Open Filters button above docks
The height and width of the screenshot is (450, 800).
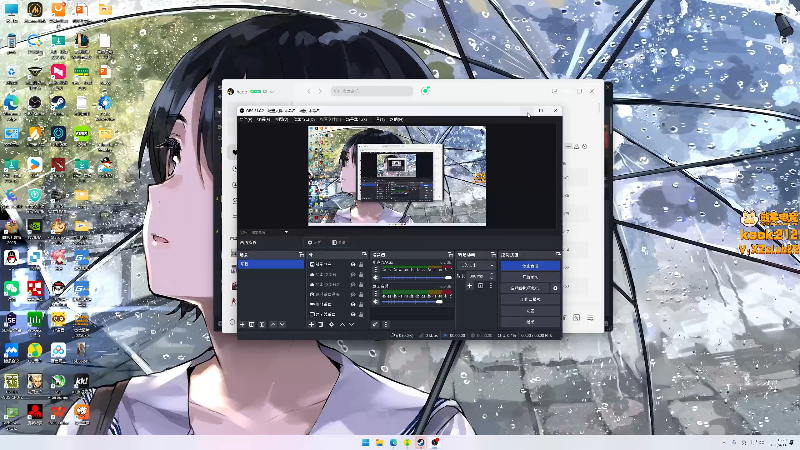(x=339, y=242)
